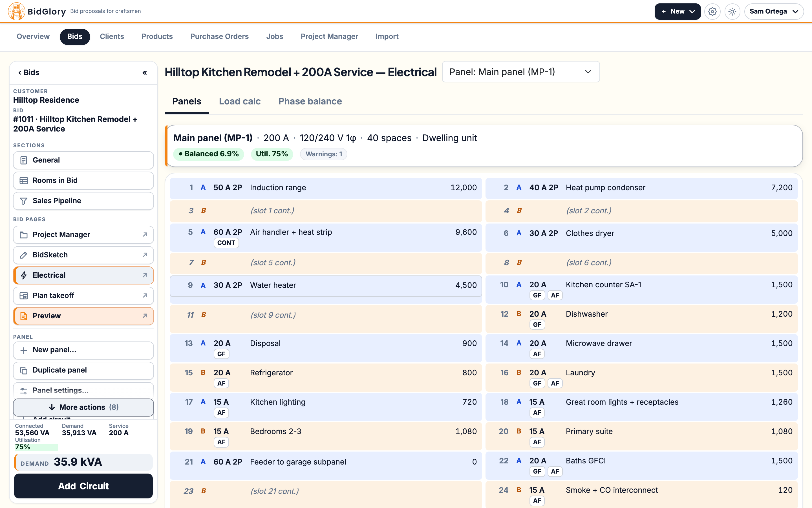Expand the Sam Ortega user menu
Screen dimensions: 812x508
click(774, 11)
